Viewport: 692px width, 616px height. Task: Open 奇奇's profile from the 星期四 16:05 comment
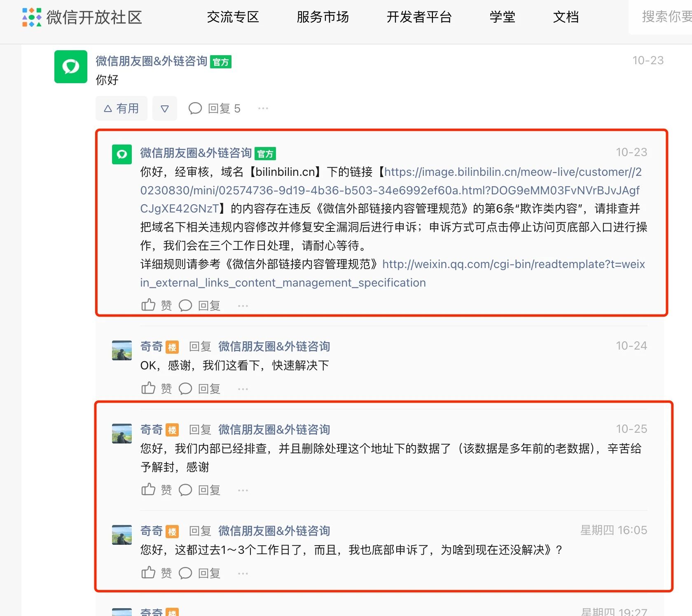pyautogui.click(x=151, y=531)
